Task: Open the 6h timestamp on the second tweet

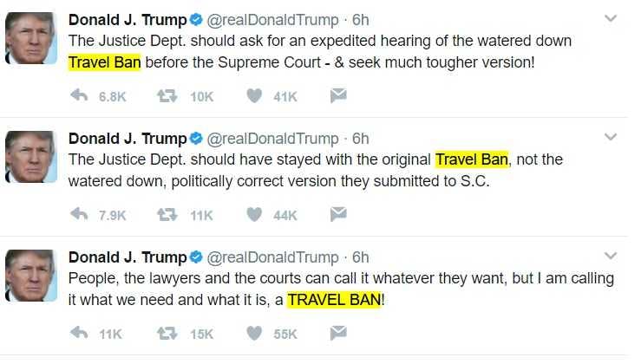Action: [x=361, y=139]
